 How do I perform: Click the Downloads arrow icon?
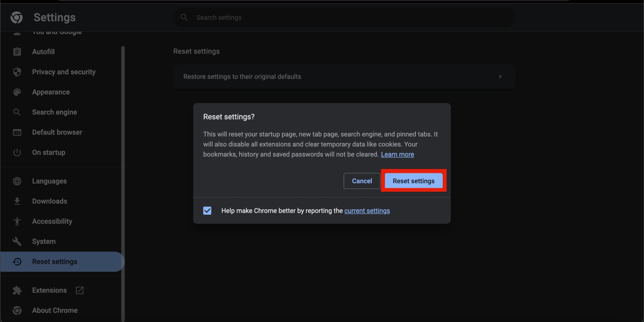pos(17,201)
